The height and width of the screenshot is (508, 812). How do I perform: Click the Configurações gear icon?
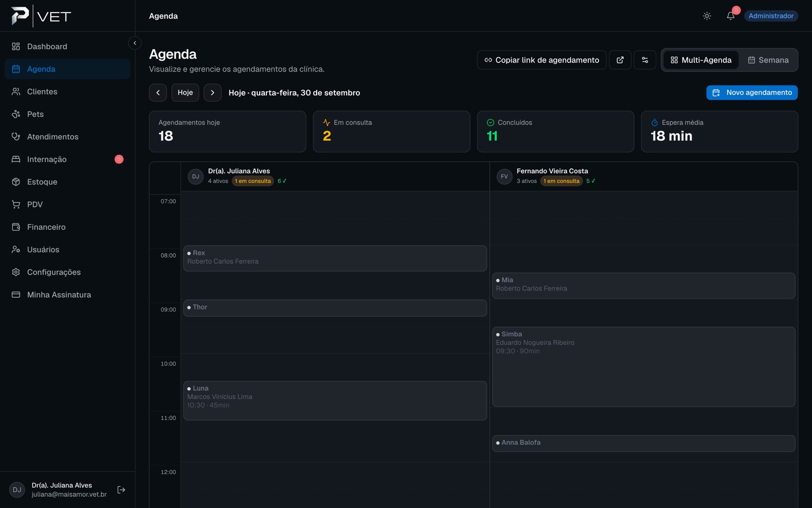coord(16,272)
